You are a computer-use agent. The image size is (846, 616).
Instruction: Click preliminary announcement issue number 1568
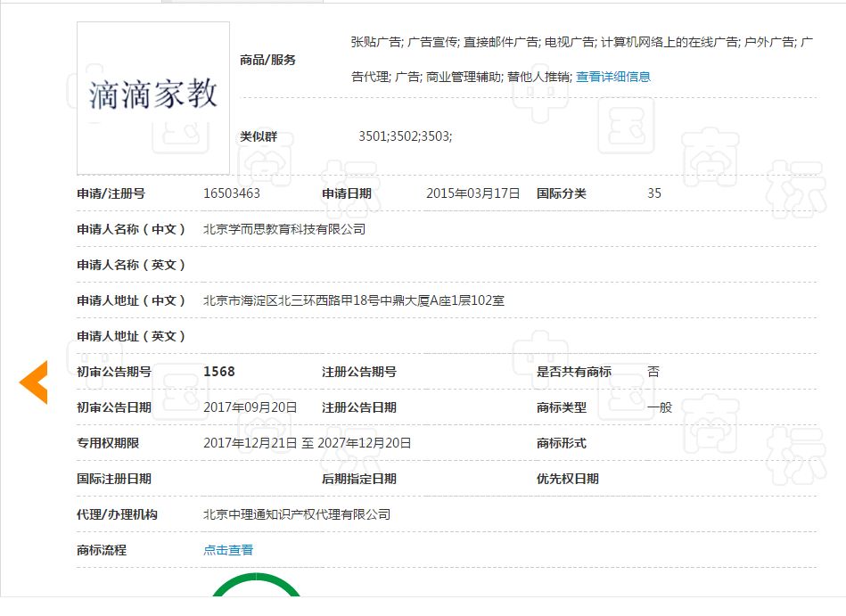219,372
